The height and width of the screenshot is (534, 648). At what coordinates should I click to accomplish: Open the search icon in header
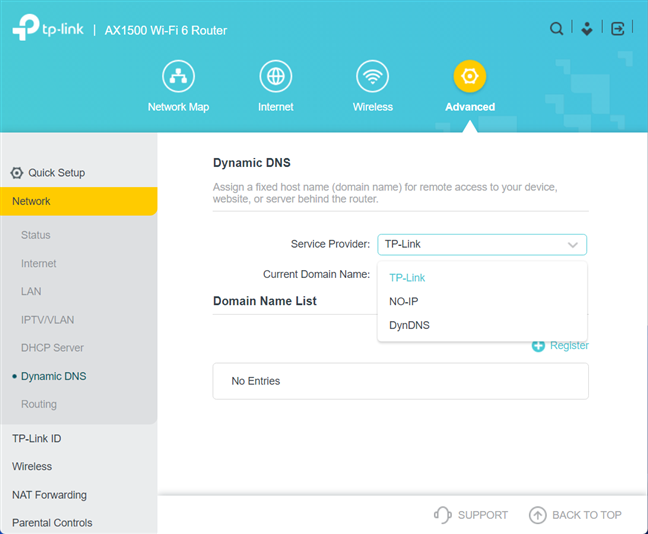(556, 29)
